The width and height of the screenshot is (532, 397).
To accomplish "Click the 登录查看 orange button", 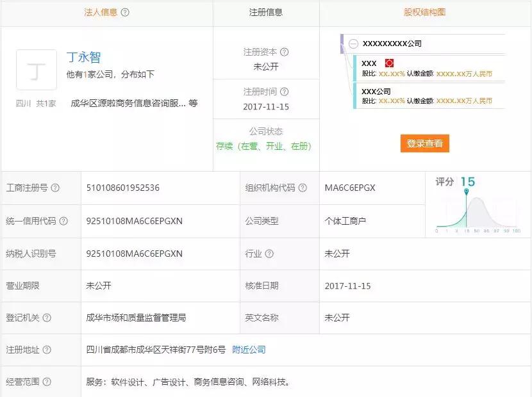I will (x=424, y=143).
